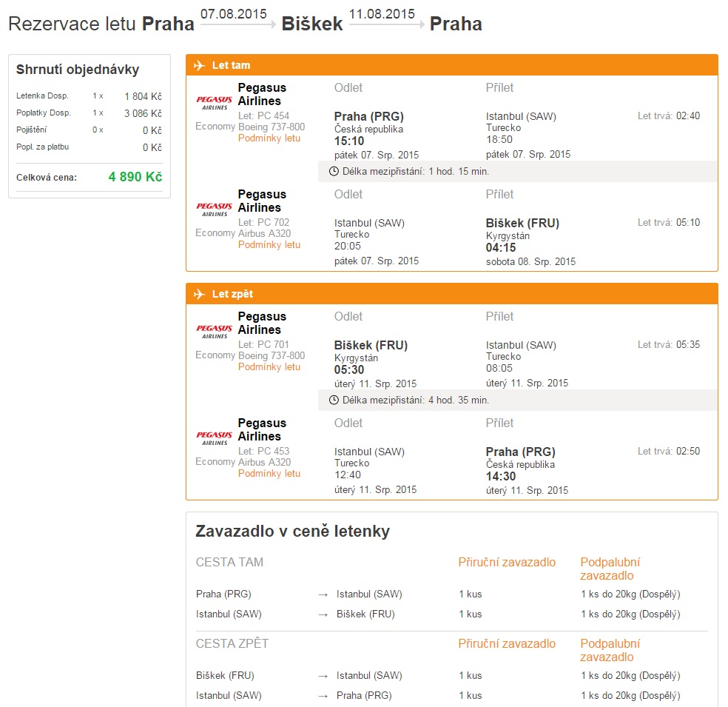Screen dimensions: 728x707
Task: Click Pegasus logo for flight PC 453
Action: (x=214, y=438)
